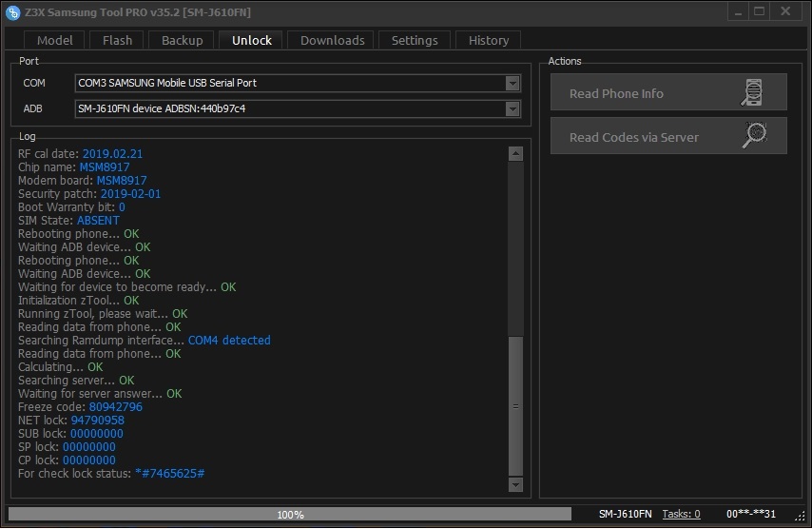Close the Z3X Samsung Tool window
The image size is (812, 529).
point(785,11)
